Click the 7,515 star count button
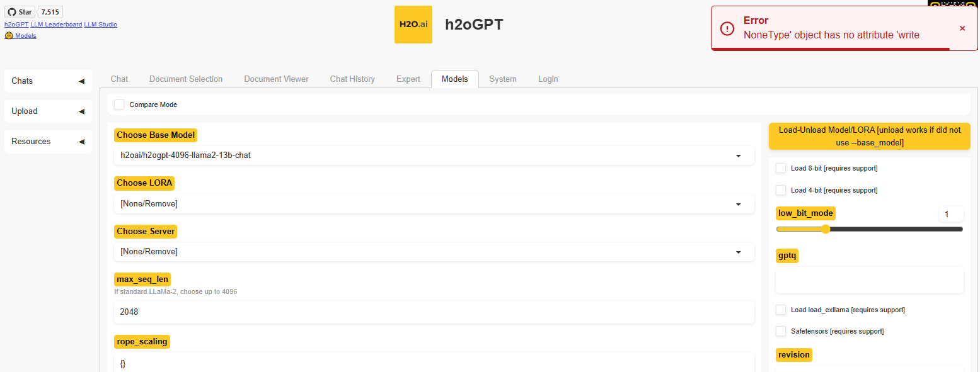This screenshot has width=980, height=372. 49,11
